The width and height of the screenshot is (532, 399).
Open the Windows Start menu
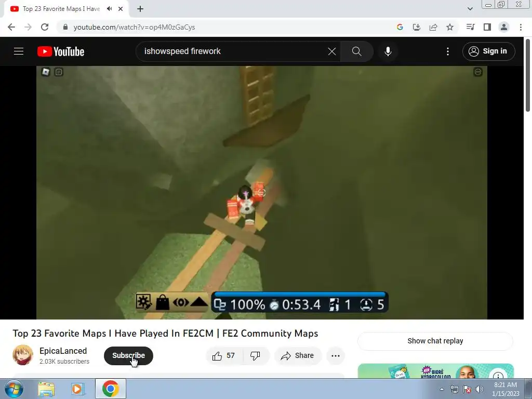(x=14, y=389)
